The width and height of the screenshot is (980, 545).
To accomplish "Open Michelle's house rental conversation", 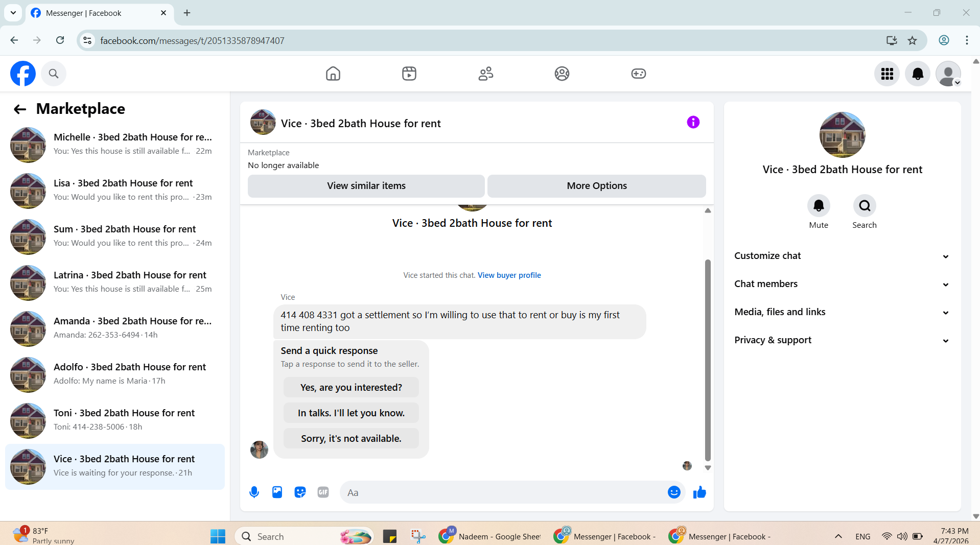I will (x=115, y=145).
